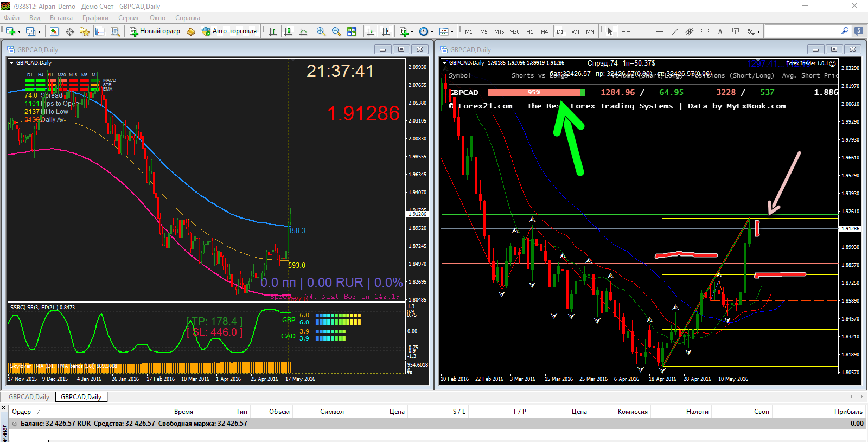Select the M15 timeframe
The image size is (868, 442).
point(499,31)
